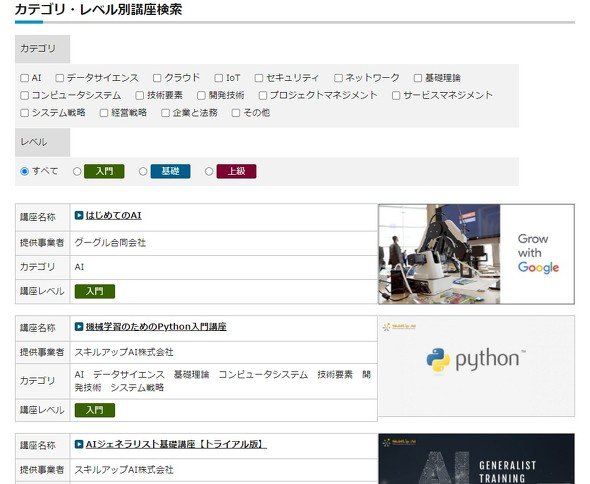Viewport: 590px width, 484px height.
Task: Select the 入門 level radio button
Action: pos(77,172)
